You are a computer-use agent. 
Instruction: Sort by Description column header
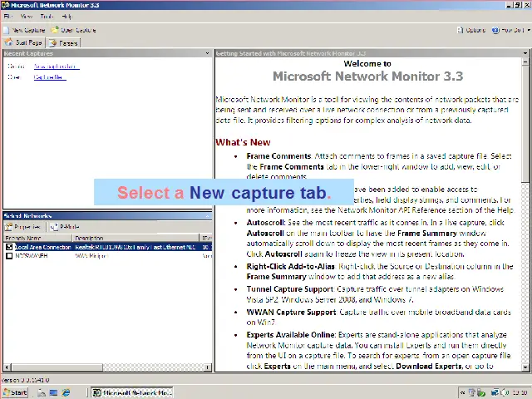[x=135, y=238]
